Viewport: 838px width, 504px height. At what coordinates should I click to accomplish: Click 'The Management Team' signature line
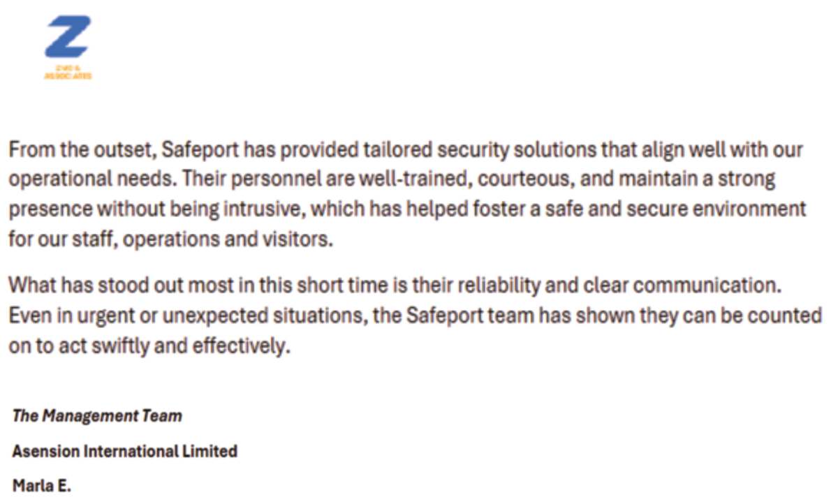point(97,416)
